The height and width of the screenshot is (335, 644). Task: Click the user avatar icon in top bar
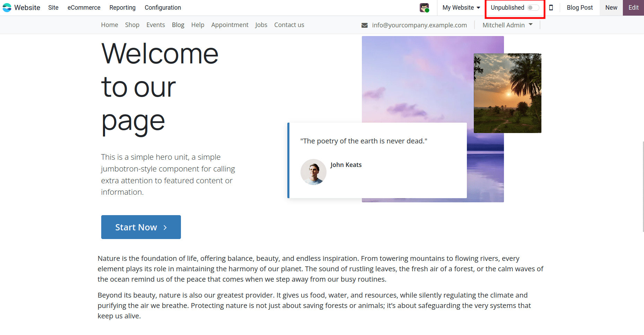(424, 7)
